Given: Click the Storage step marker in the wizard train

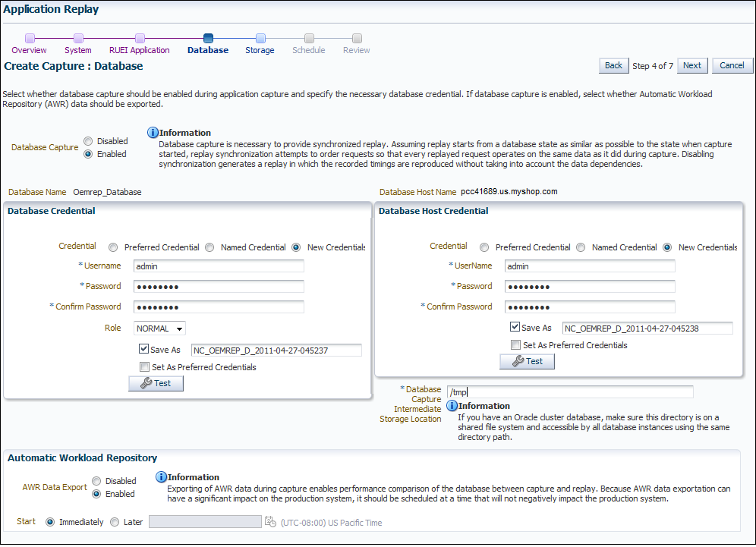Looking at the screenshot, I should pyautogui.click(x=260, y=38).
